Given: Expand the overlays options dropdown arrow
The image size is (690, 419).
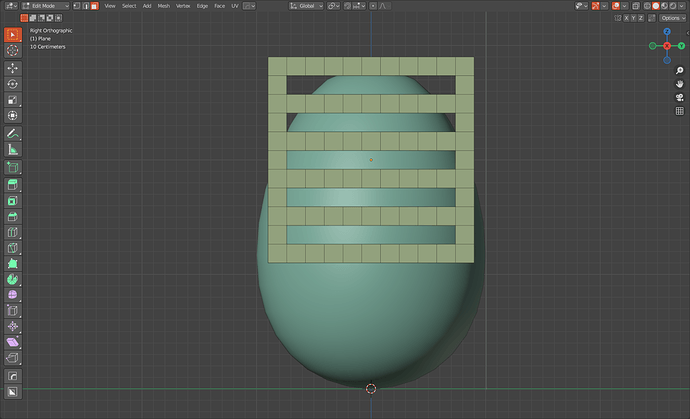Looking at the screenshot, I should tap(624, 6).
